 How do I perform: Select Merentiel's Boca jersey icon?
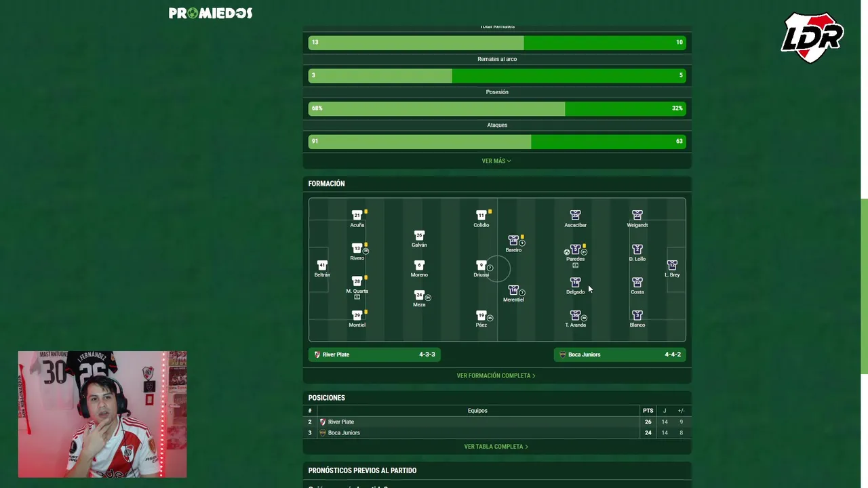(513, 289)
